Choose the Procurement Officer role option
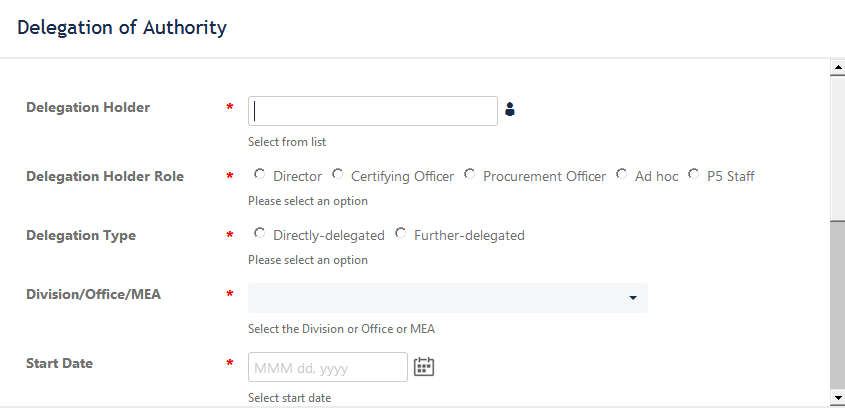 click(x=470, y=174)
